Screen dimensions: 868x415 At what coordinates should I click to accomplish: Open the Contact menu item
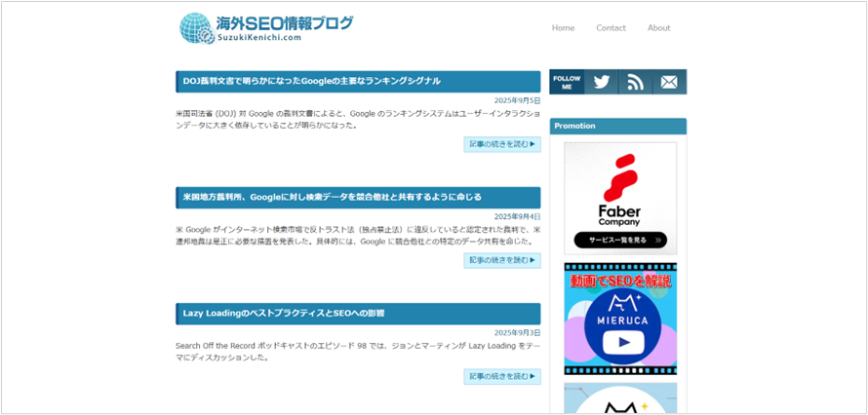(611, 27)
